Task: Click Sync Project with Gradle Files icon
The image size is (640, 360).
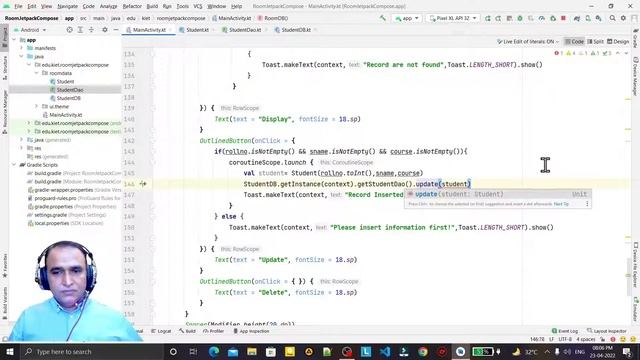Action: 577,18
